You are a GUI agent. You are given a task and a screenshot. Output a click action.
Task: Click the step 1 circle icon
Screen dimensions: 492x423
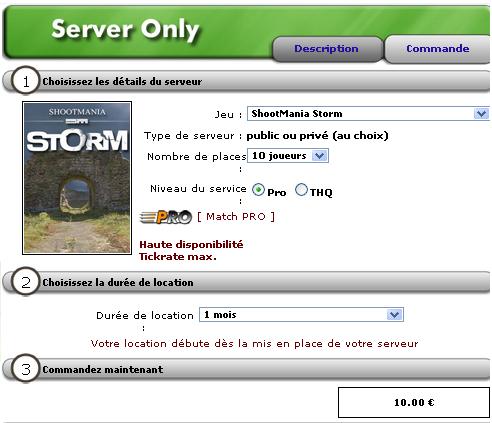26,81
